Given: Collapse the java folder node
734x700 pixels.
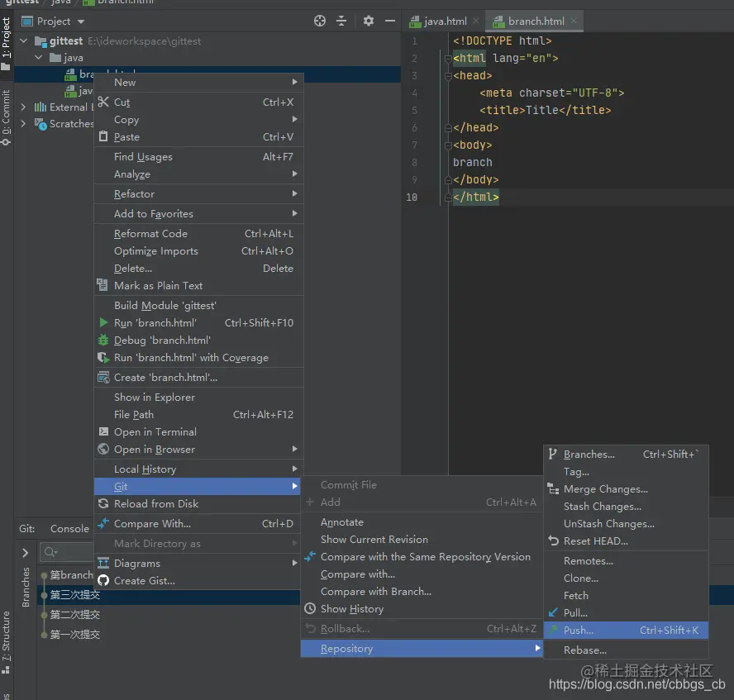Looking at the screenshot, I should (39, 58).
